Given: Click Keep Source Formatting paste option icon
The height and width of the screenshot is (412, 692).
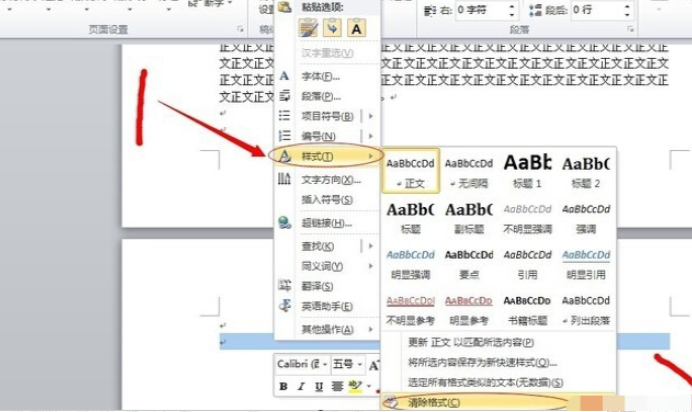Looking at the screenshot, I should 308,29.
